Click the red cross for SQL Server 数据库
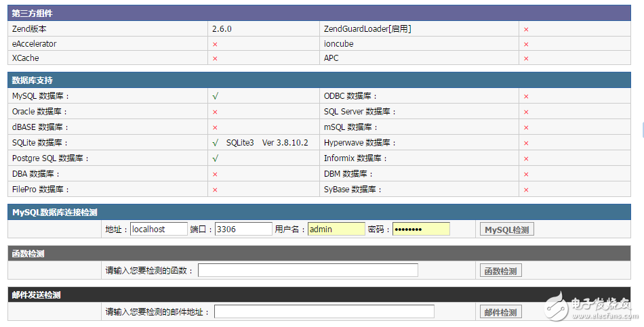The height and width of the screenshot is (327, 644). [x=526, y=112]
